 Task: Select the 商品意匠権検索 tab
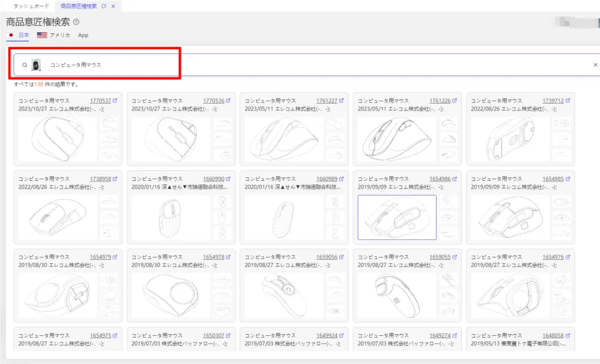[79, 6]
